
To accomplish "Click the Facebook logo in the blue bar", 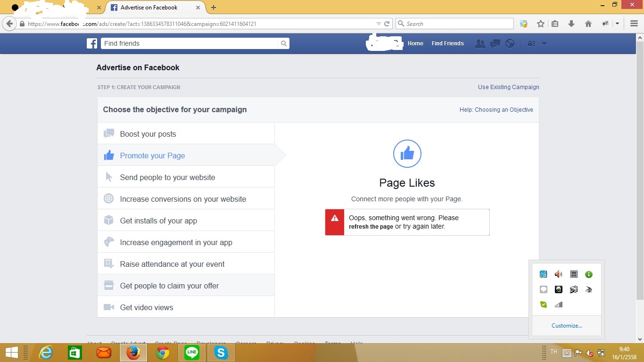I will [92, 43].
